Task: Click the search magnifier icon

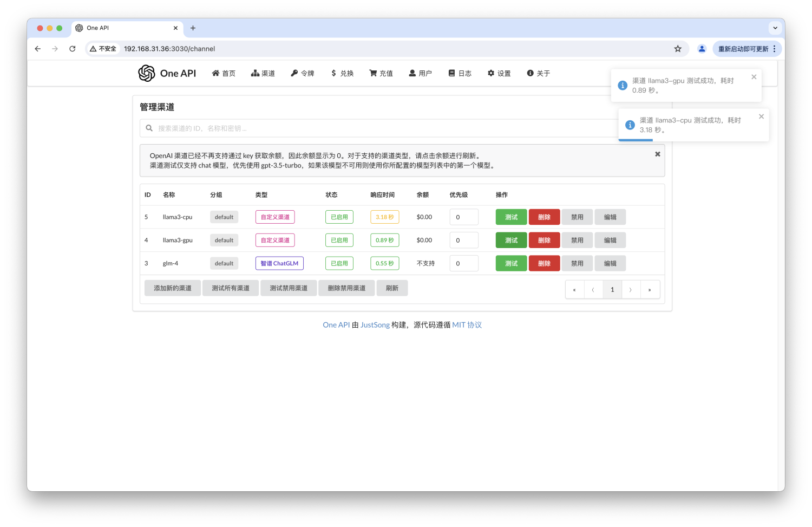Action: (149, 128)
